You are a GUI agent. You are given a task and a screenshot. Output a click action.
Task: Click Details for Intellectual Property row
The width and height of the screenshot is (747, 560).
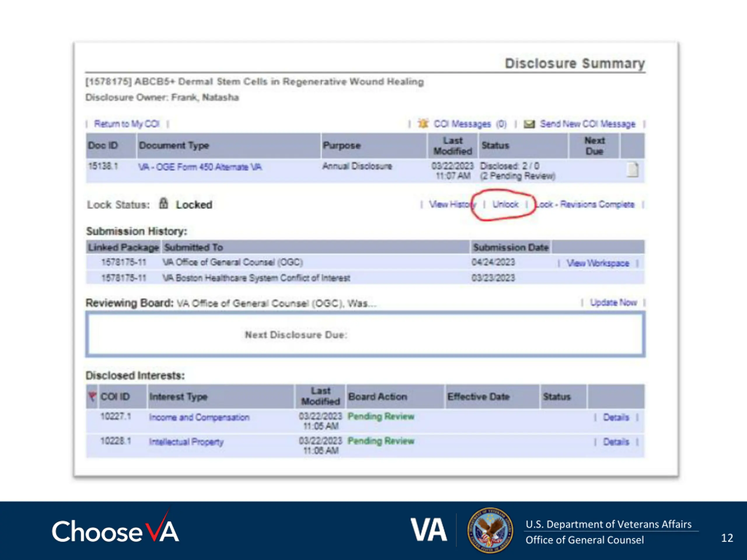pyautogui.click(x=616, y=442)
